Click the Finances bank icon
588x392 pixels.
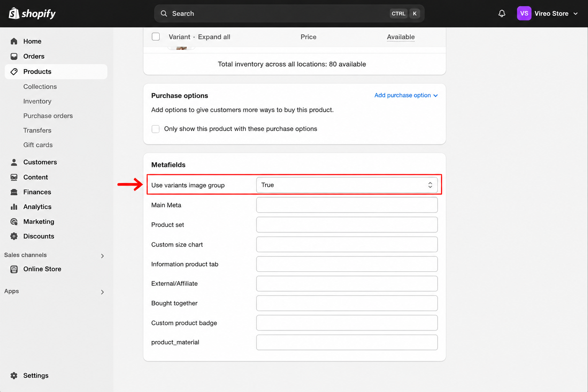pos(14,192)
